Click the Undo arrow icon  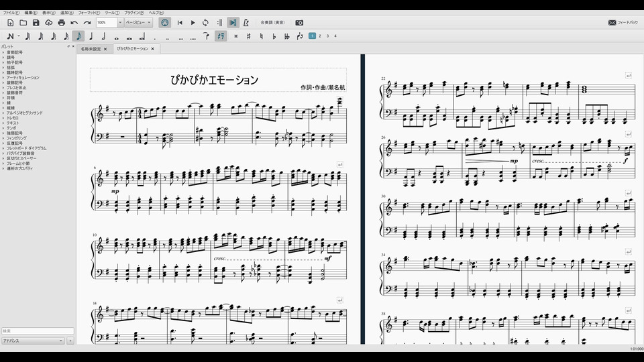[74, 23]
